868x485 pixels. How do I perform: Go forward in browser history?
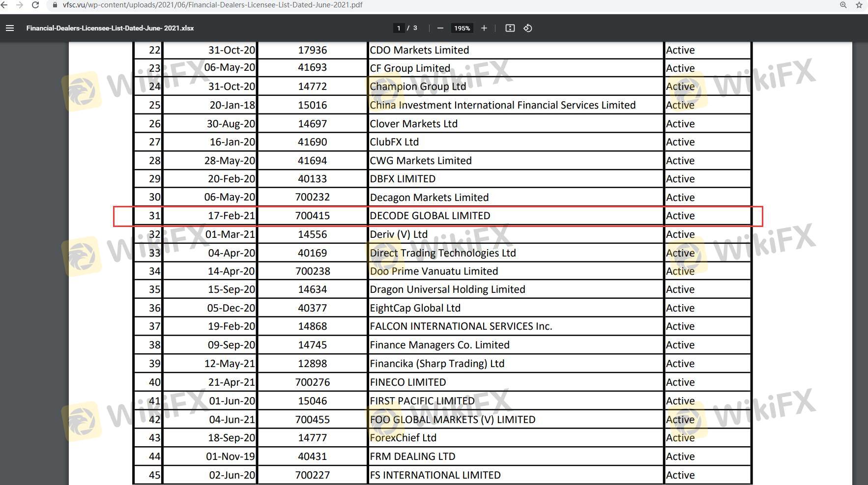pos(20,5)
